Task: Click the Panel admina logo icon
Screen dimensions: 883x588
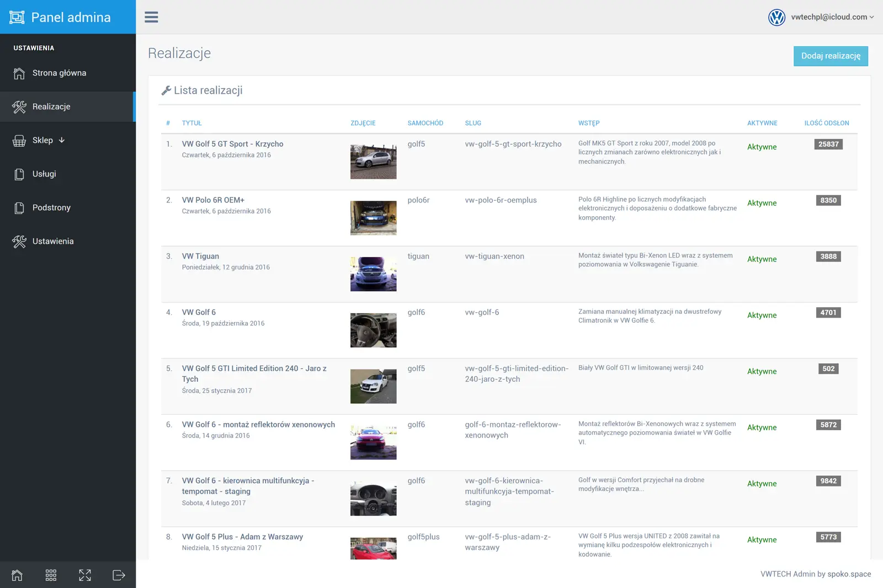Action: (x=17, y=18)
